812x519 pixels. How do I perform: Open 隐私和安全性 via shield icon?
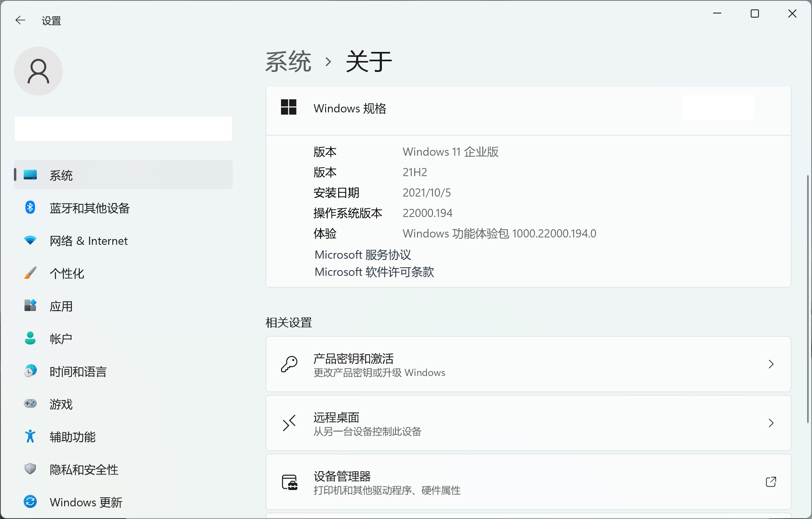click(x=30, y=469)
